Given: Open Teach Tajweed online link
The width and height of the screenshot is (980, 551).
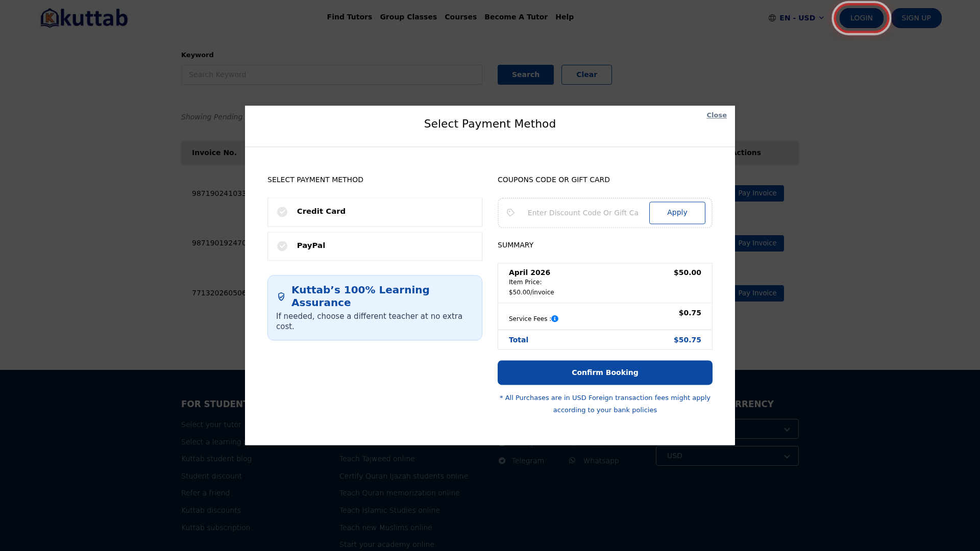Looking at the screenshot, I should (377, 459).
